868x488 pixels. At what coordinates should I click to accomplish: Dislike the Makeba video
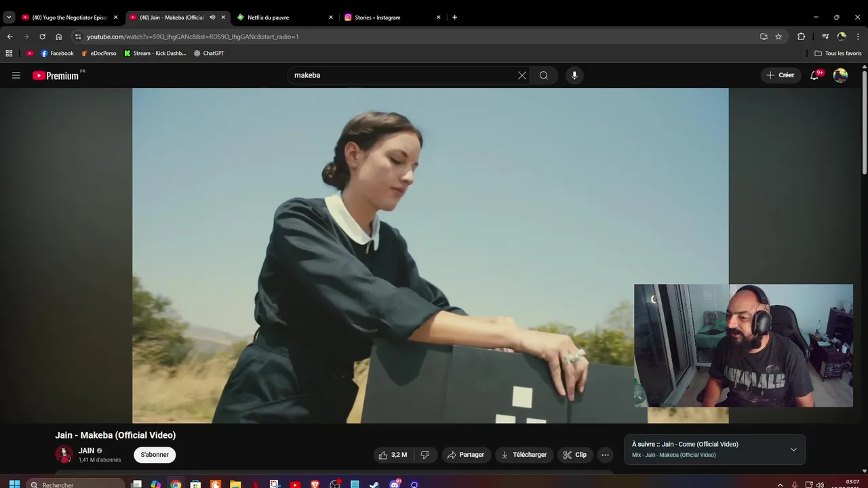[x=425, y=455]
